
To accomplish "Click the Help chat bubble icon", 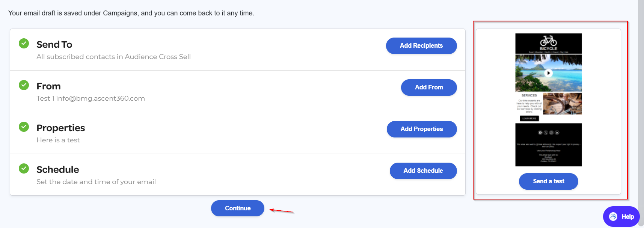I will 613,216.
